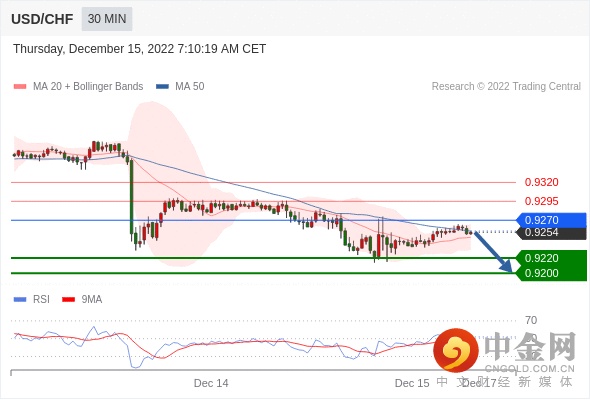
Task: Click the 0.9295 resistance label
Action: click(x=541, y=201)
